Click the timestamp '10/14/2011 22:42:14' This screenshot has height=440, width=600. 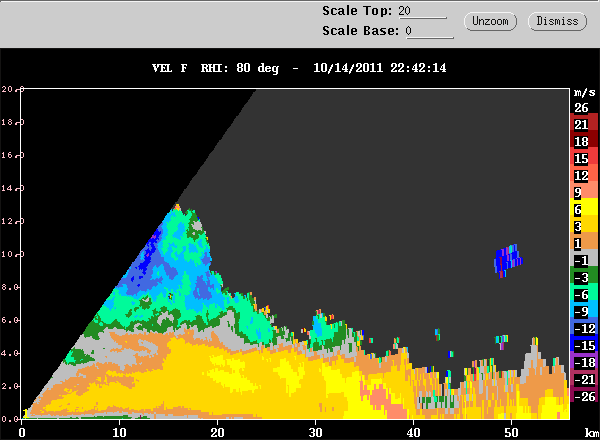click(x=380, y=68)
